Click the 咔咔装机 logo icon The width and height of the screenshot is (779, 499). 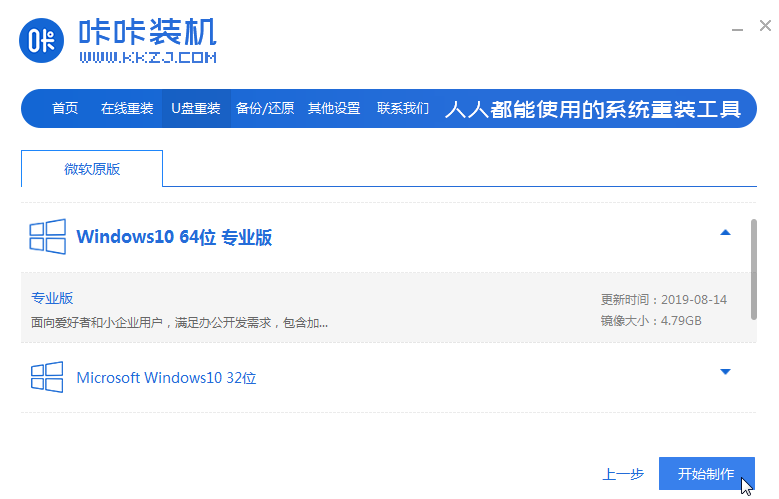click(x=43, y=41)
